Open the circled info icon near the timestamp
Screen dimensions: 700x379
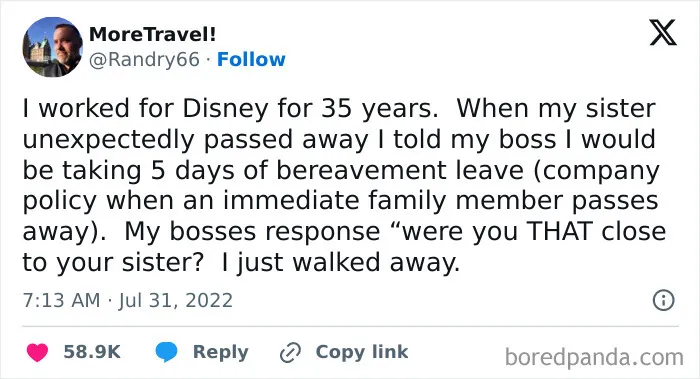663,300
